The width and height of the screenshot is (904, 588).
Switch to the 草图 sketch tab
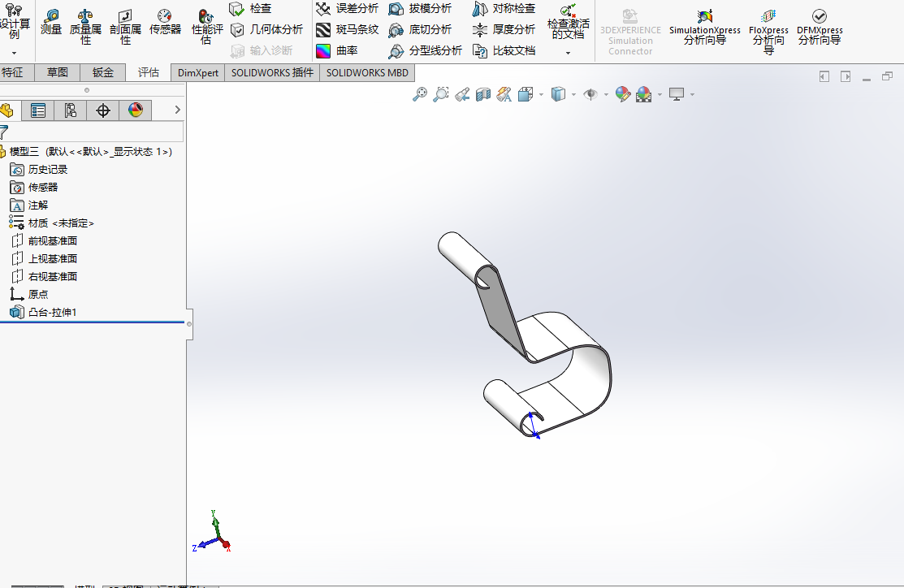(x=58, y=72)
